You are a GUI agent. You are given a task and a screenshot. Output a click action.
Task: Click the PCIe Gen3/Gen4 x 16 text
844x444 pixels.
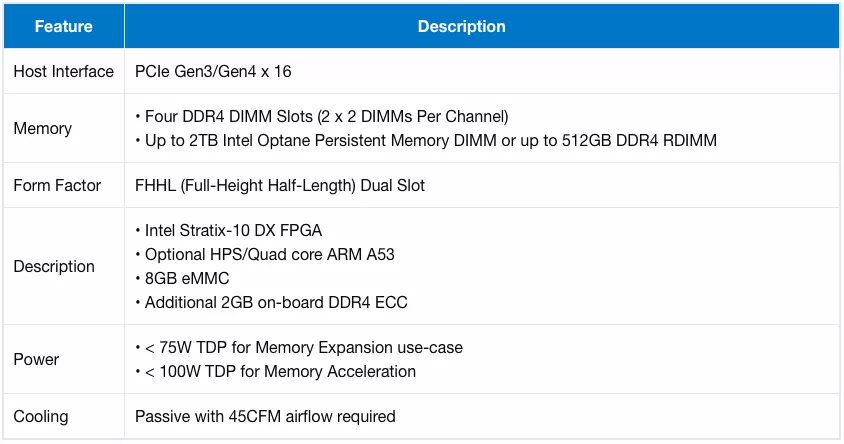[213, 72]
